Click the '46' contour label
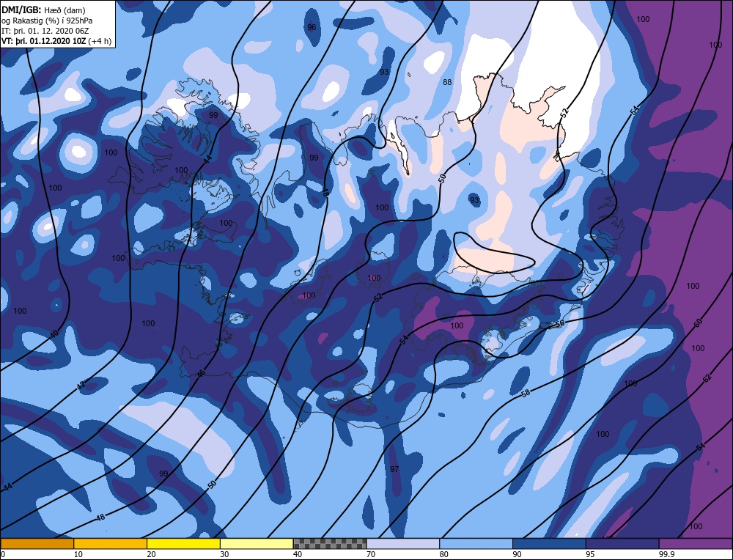 pos(201,374)
